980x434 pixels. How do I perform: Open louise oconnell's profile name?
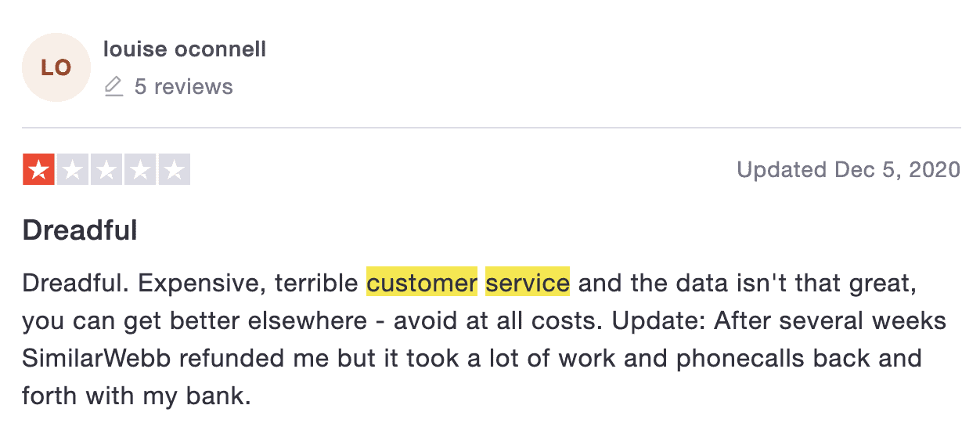(185, 49)
